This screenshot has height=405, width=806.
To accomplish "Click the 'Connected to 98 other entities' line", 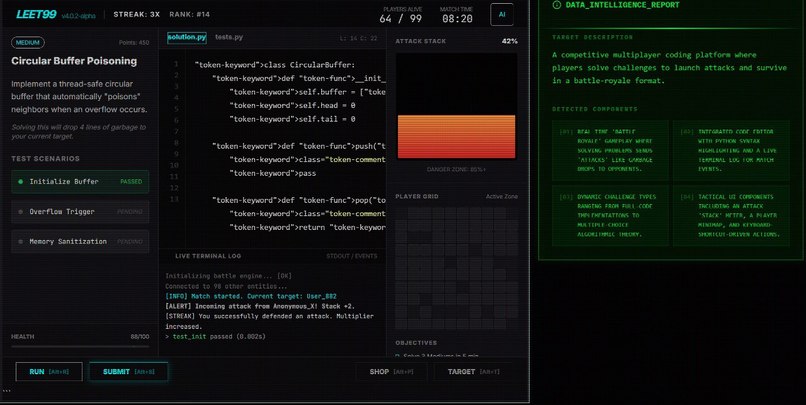I will pos(226,286).
